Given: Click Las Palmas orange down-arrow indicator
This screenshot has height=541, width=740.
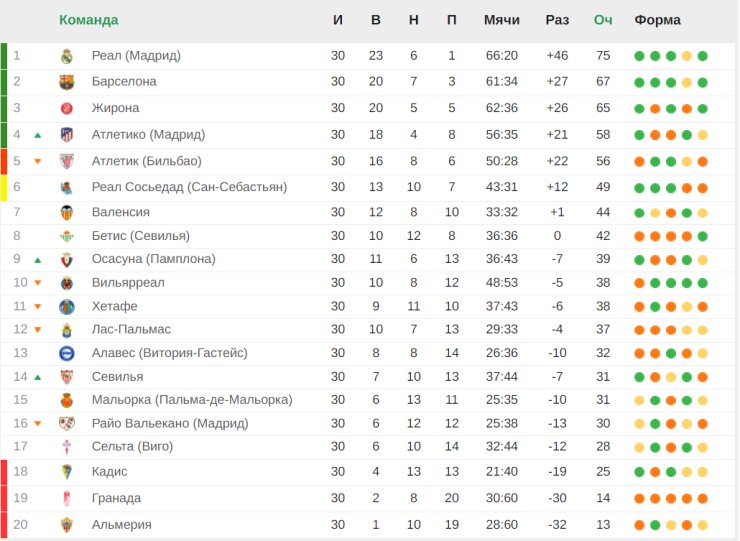Looking at the screenshot, I should pyautogui.click(x=38, y=330).
